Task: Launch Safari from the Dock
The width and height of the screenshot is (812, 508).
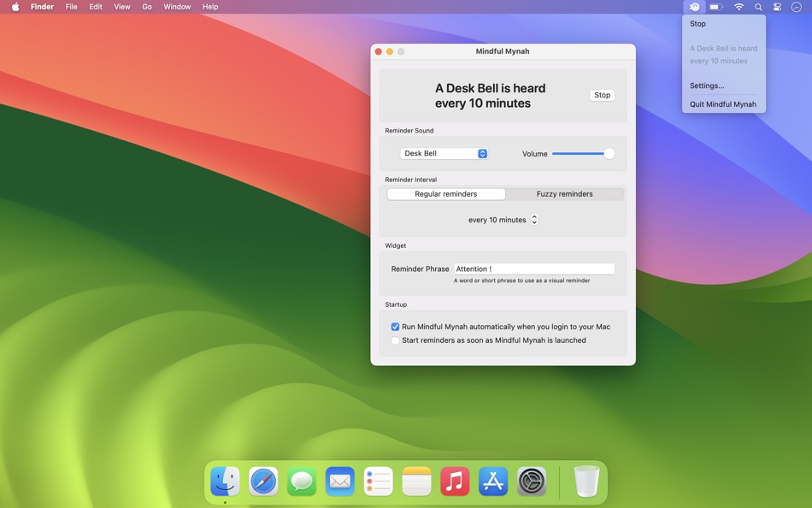Action: 263,481
